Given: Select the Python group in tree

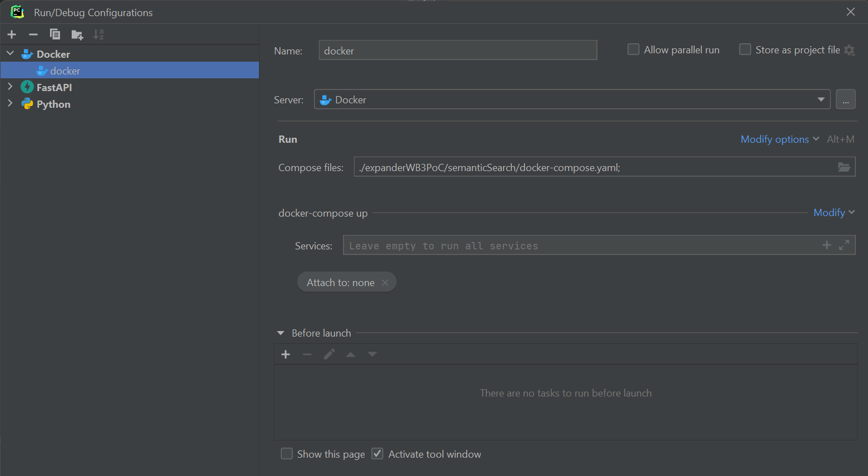Looking at the screenshot, I should coord(53,104).
